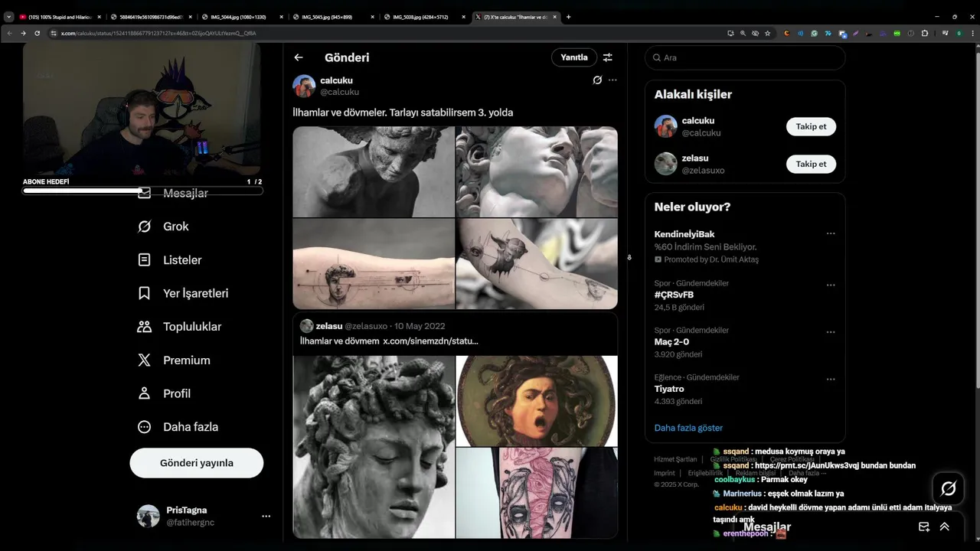The width and height of the screenshot is (980, 551).
Task: Click calcuku's avatar on the post header
Action: point(304,86)
